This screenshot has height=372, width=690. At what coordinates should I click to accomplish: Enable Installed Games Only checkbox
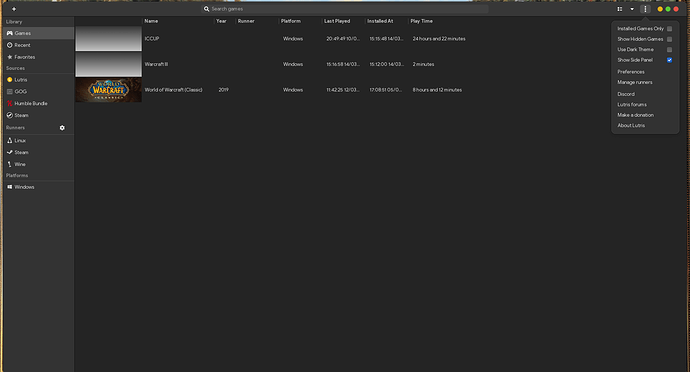669,29
